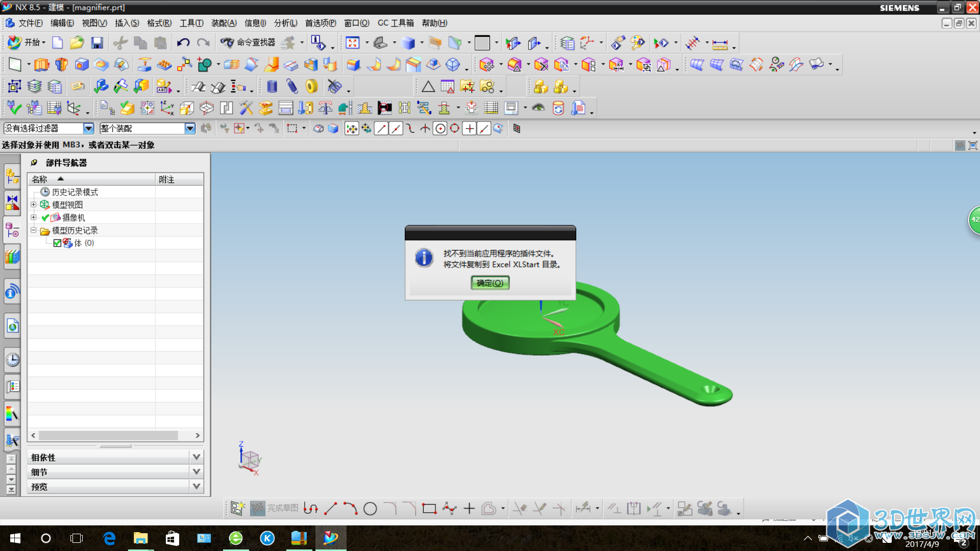Toggle the enable snap points button
The image size is (980, 551).
point(352,129)
